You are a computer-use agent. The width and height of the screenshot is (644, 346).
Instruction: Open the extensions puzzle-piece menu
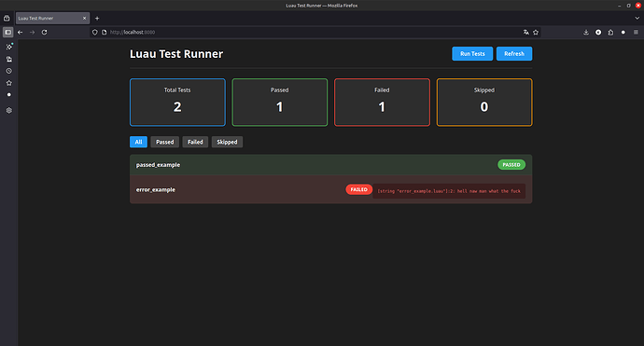point(610,32)
